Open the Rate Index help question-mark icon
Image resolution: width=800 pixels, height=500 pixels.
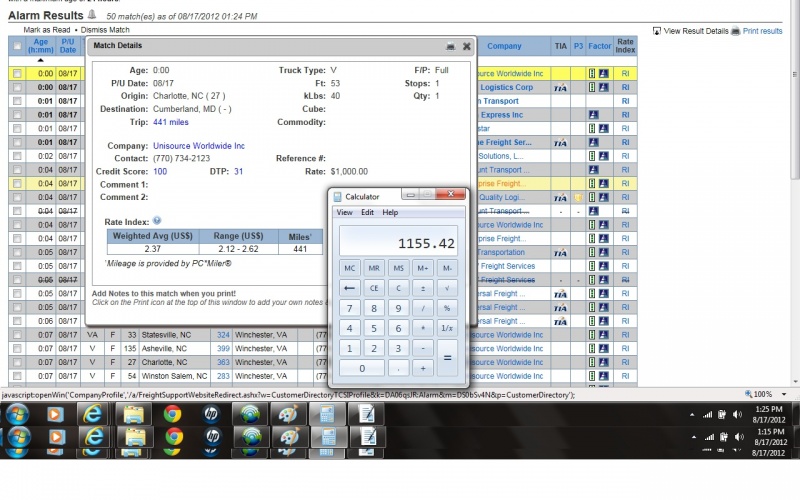(157, 221)
